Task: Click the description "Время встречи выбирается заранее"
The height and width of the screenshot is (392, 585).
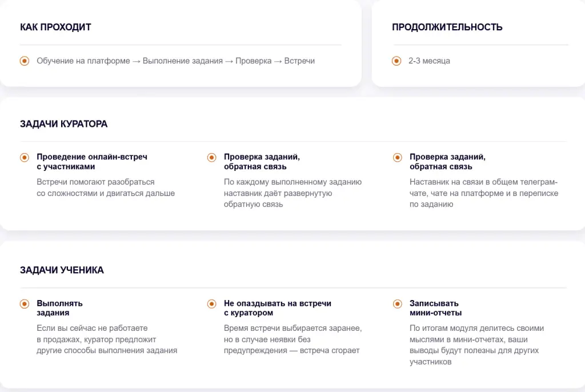Action: pos(293,339)
